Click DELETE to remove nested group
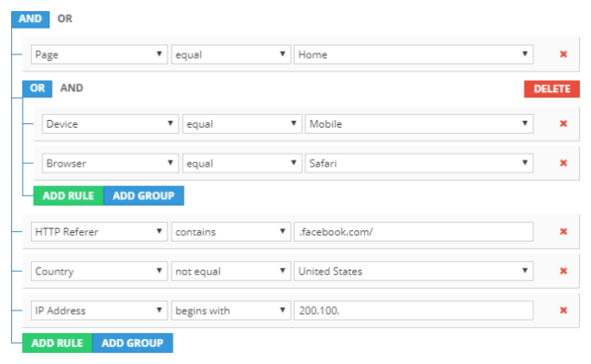Viewport: 591px width, 364px height. click(x=551, y=89)
